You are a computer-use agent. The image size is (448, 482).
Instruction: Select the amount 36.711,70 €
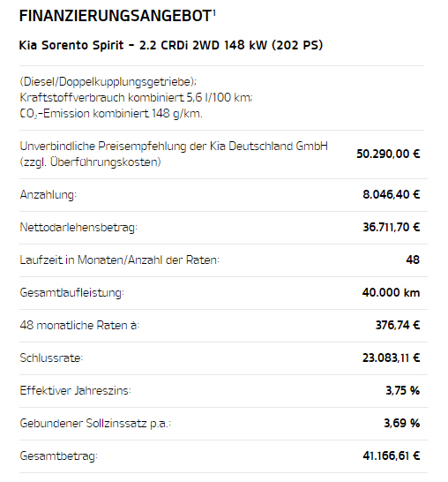[392, 227]
